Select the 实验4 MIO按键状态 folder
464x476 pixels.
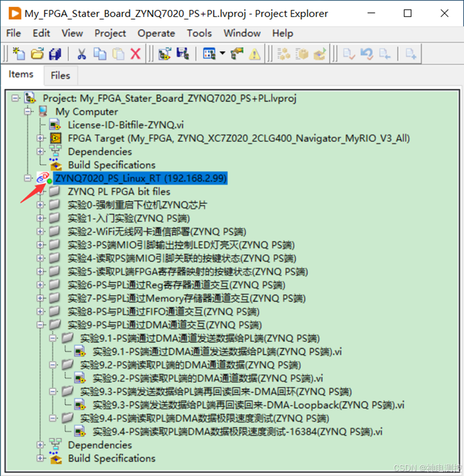click(182, 258)
